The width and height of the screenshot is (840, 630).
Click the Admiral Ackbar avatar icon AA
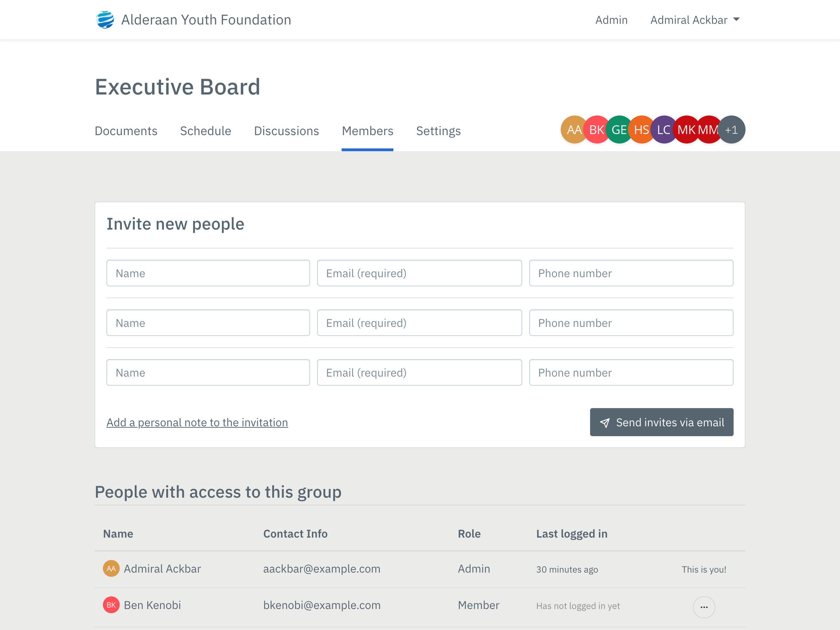coord(573,129)
